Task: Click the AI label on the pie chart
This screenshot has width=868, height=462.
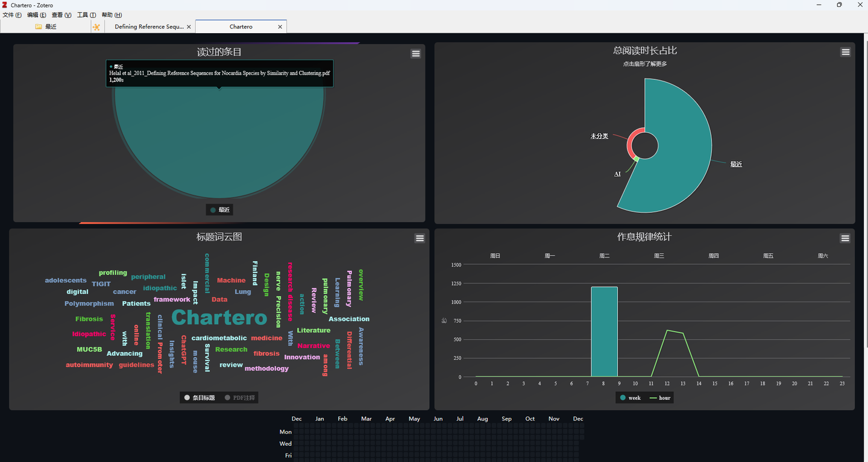Action: (x=617, y=174)
